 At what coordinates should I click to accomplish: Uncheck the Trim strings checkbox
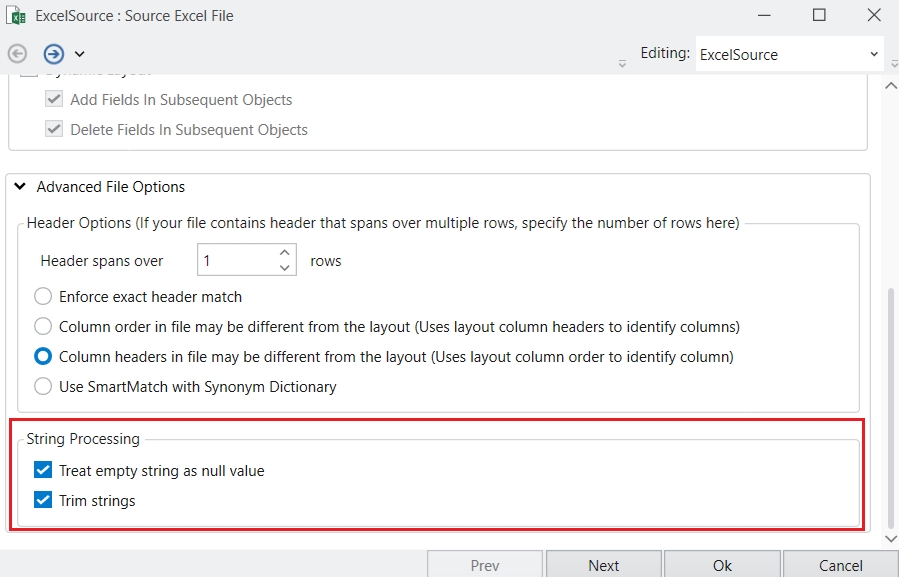pyautogui.click(x=43, y=500)
